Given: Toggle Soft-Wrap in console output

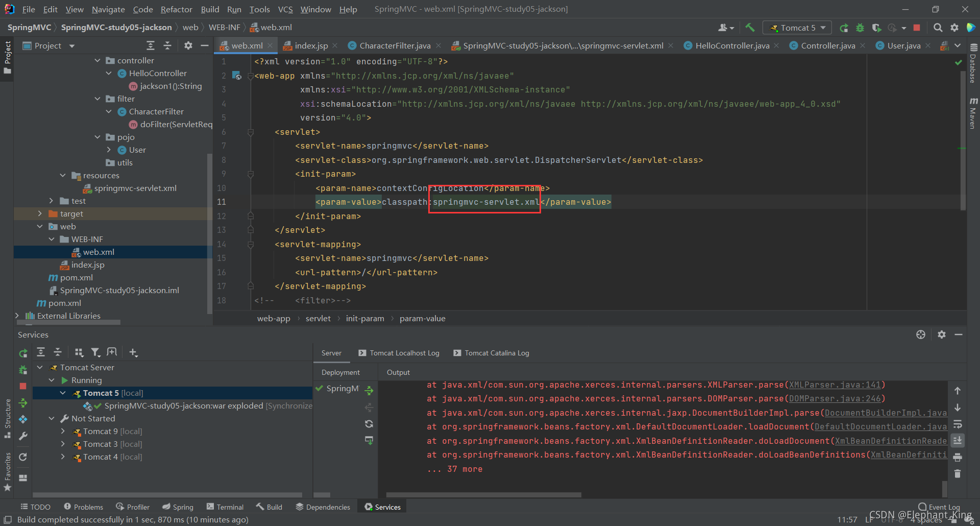Looking at the screenshot, I should pyautogui.click(x=958, y=424).
